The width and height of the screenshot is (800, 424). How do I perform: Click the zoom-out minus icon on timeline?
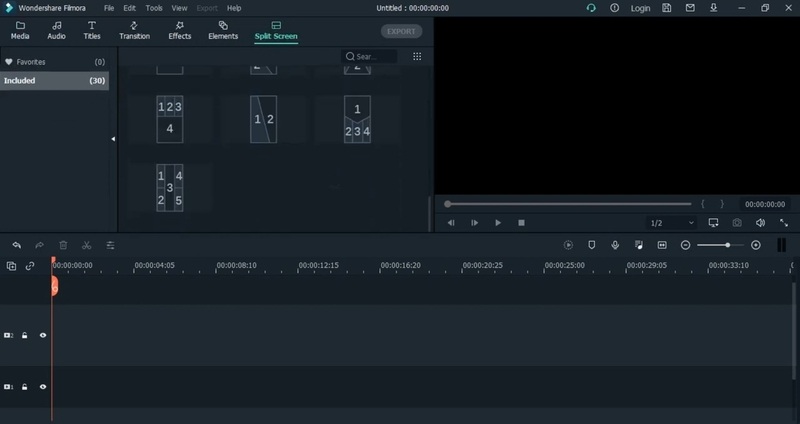coord(686,245)
